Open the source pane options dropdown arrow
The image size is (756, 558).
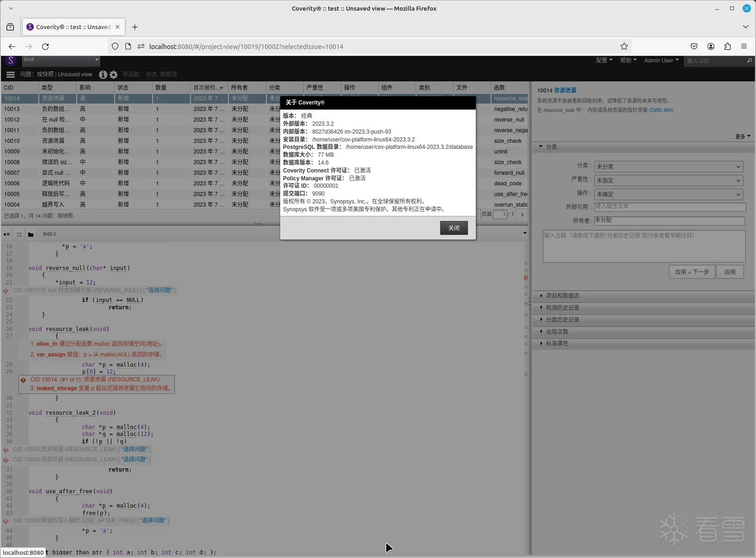525,233
